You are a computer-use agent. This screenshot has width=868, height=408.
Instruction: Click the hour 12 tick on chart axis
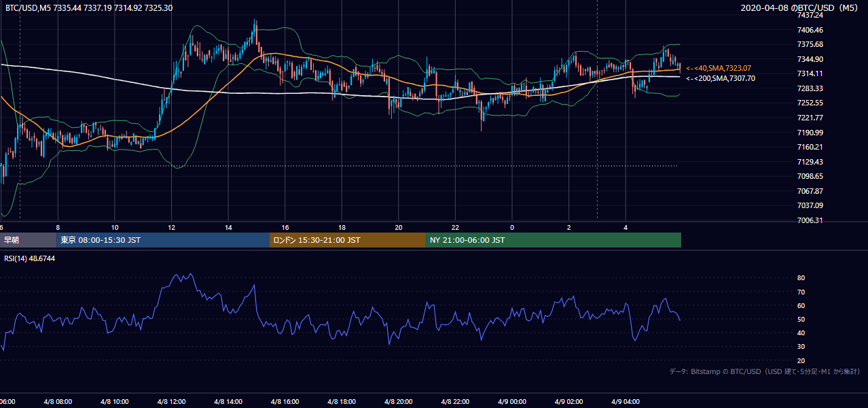172,227
